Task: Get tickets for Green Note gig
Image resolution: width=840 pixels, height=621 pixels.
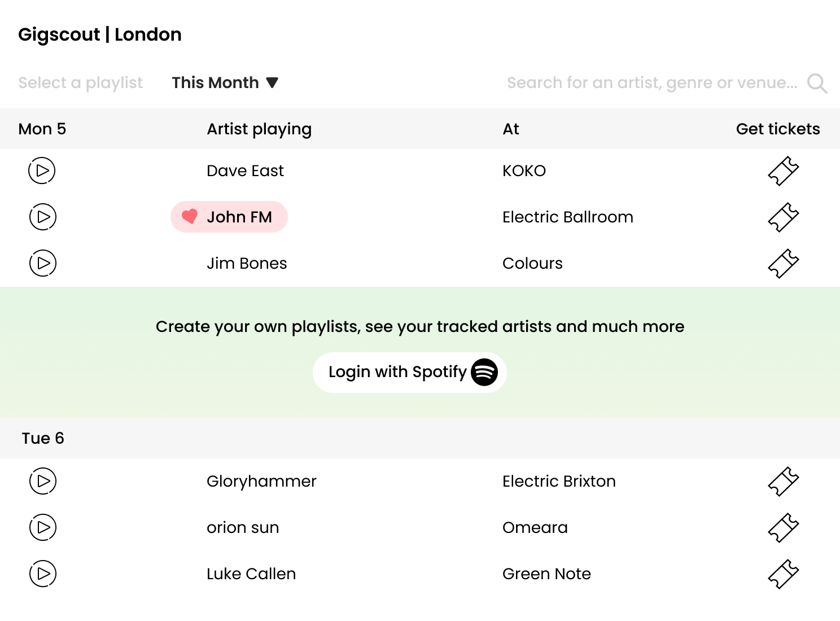Action: click(784, 574)
